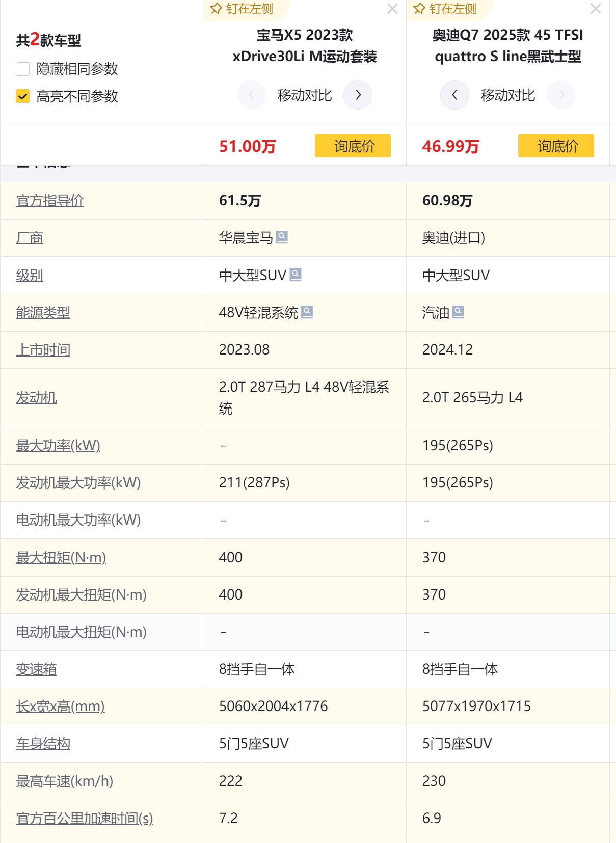Click the 46.99万 price of the 奥迪Q7
The width and height of the screenshot is (616, 843).
(451, 146)
